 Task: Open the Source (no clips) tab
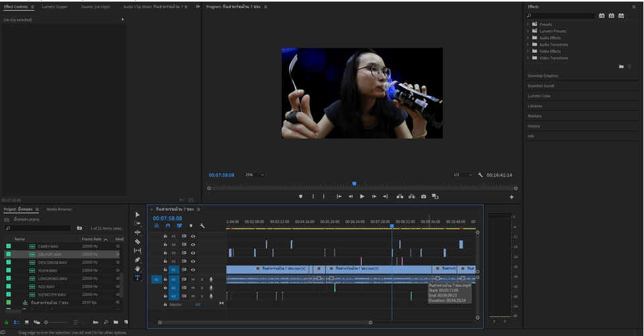tap(95, 7)
